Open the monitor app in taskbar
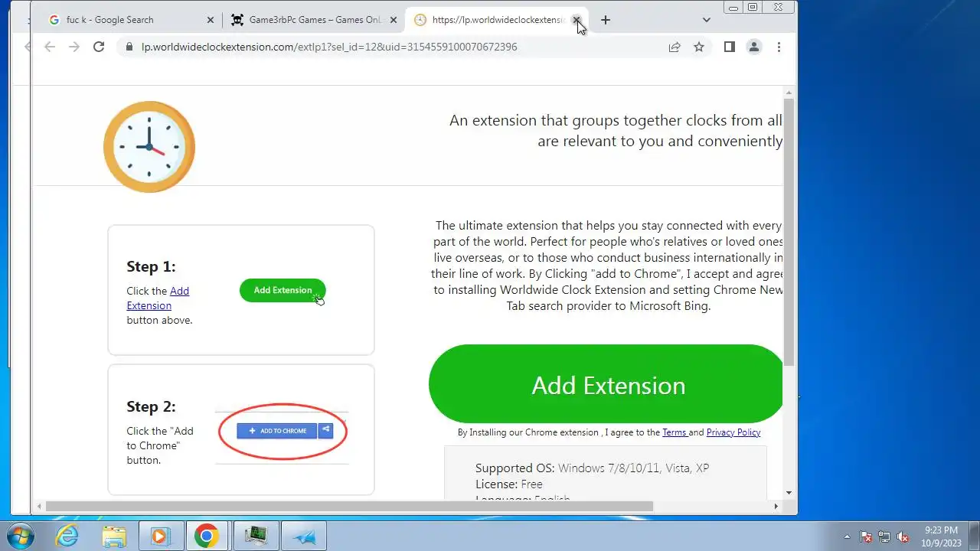980x551 pixels. click(x=255, y=536)
